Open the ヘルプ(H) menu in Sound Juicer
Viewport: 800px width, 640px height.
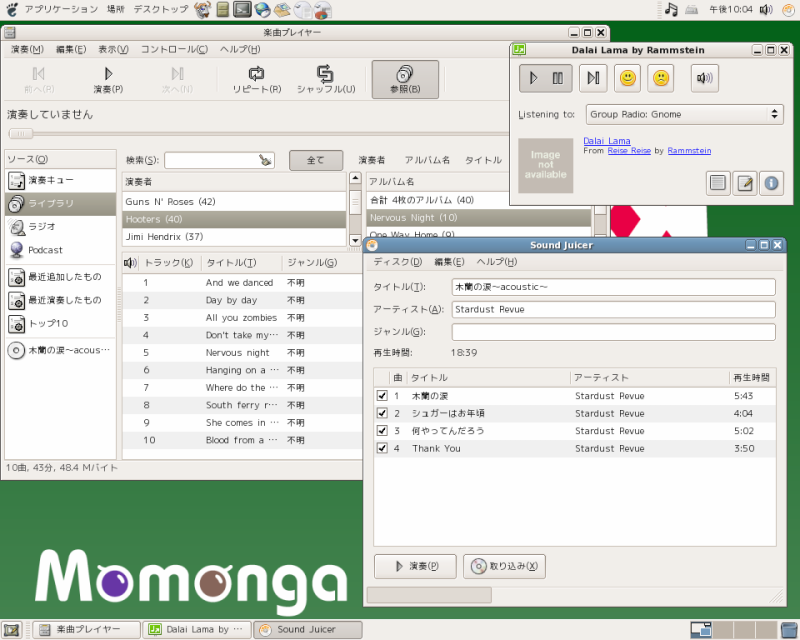[x=496, y=262]
